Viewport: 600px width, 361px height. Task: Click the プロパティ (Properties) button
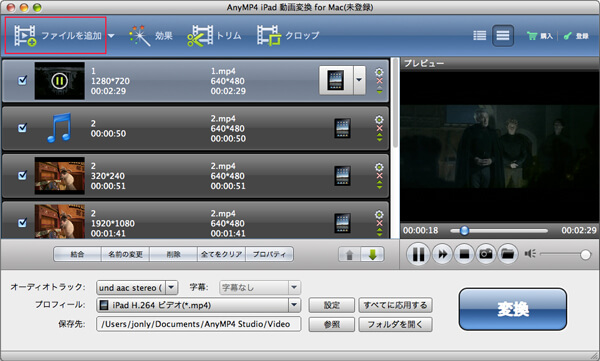click(269, 254)
